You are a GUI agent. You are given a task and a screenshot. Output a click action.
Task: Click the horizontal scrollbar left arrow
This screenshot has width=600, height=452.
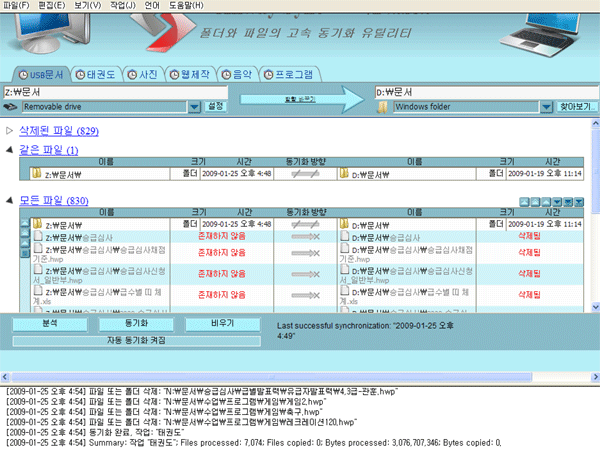pyautogui.click(x=5, y=377)
